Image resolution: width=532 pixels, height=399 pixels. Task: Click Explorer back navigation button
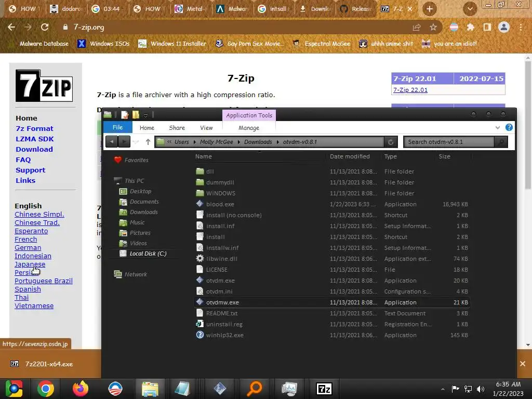point(112,141)
